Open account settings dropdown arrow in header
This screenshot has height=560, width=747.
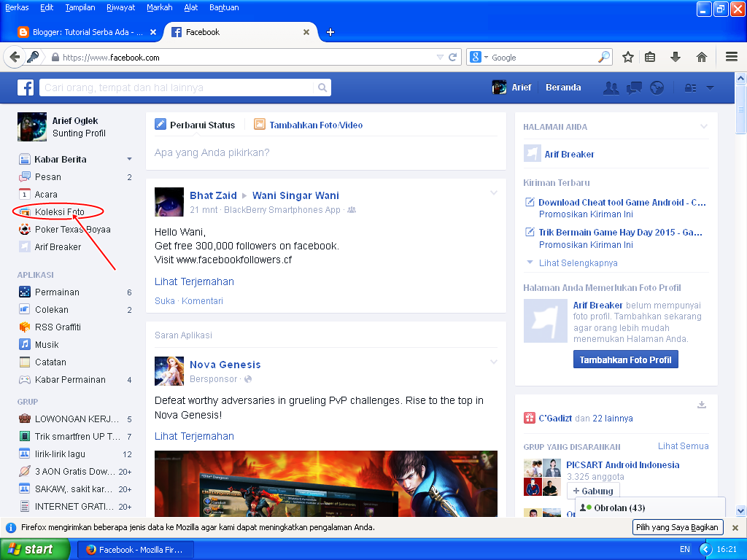coord(710,87)
